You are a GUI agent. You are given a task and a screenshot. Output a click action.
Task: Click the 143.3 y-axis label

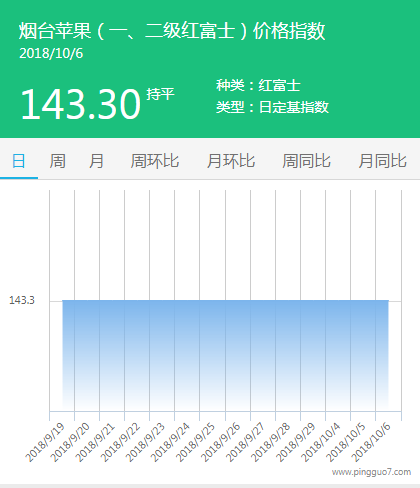point(22,300)
